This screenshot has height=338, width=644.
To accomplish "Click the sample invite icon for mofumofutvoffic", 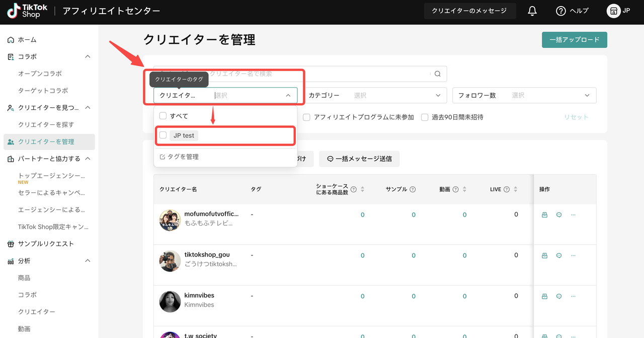I will [x=544, y=215].
